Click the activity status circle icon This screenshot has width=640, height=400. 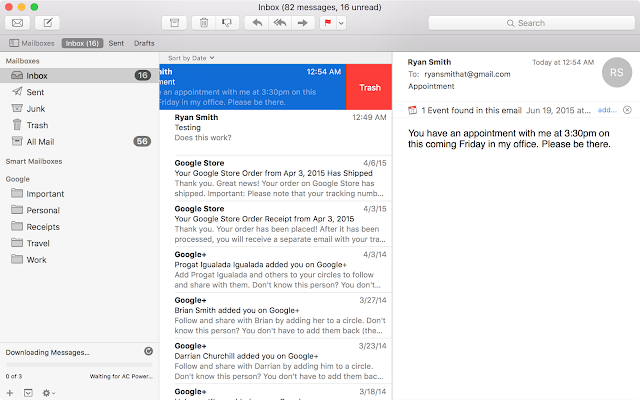click(149, 351)
